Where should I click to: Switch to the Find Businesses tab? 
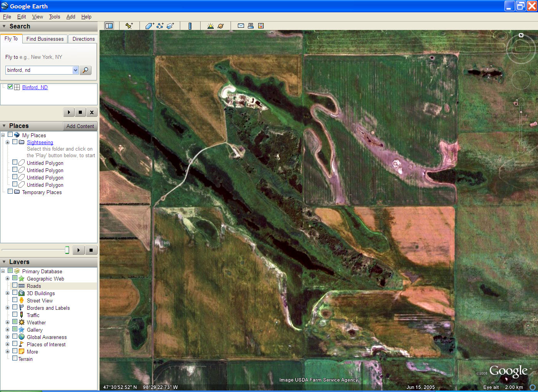click(45, 39)
